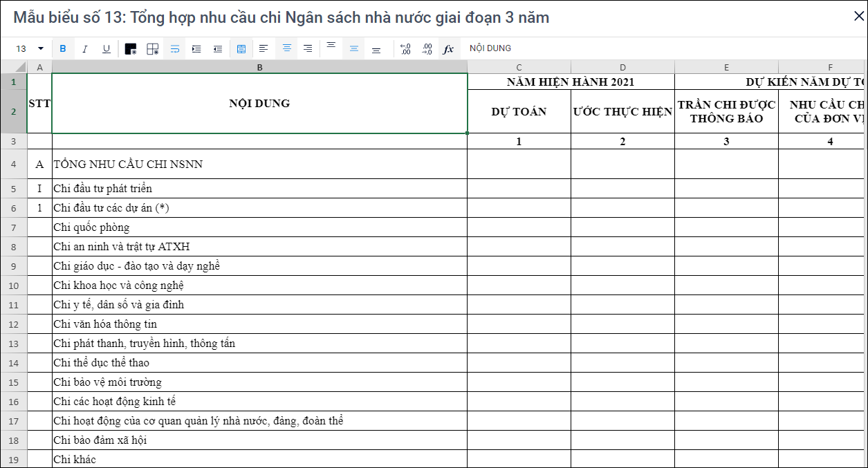
Task: Click the DỰ TOÁN column heading
Action: (519, 111)
